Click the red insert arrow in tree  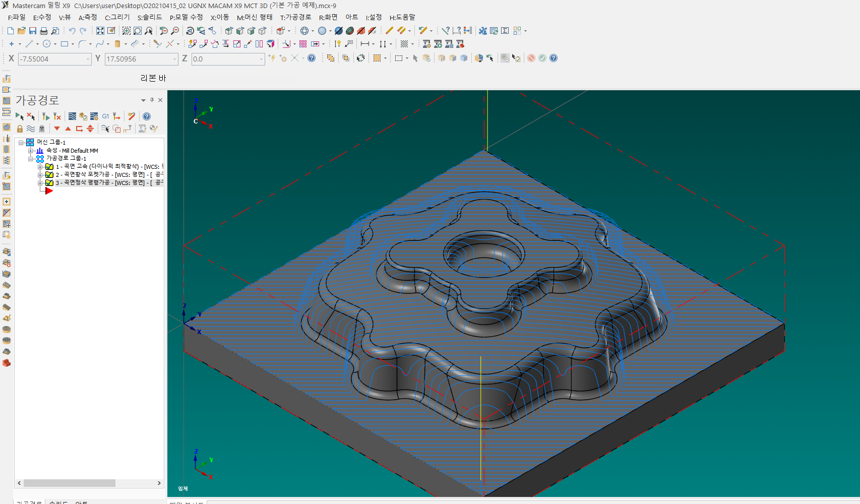click(49, 191)
